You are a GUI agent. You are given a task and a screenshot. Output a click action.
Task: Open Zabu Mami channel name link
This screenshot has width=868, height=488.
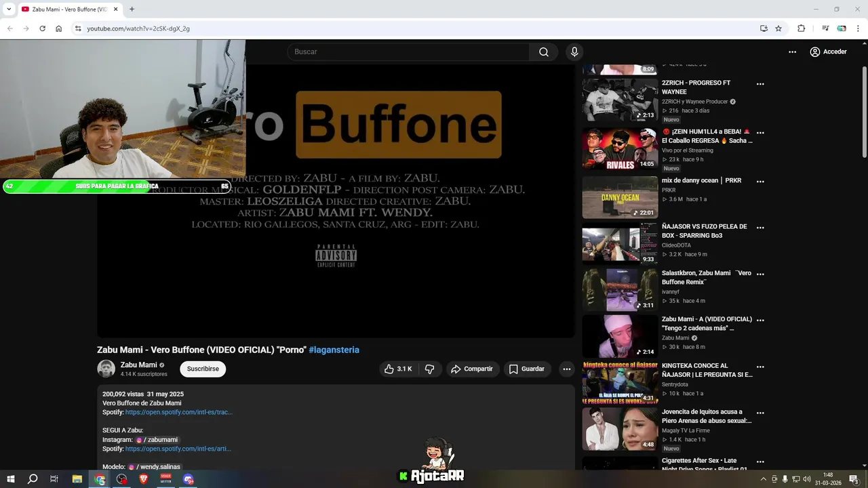pos(138,365)
